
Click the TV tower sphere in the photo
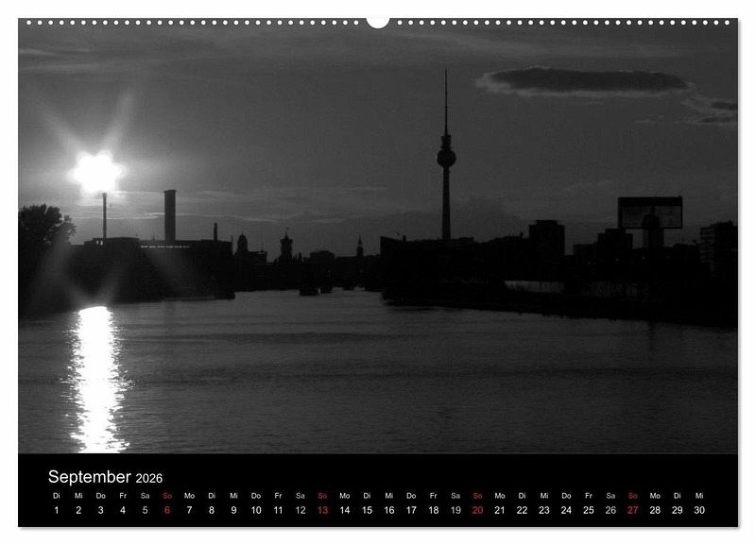[446, 158]
